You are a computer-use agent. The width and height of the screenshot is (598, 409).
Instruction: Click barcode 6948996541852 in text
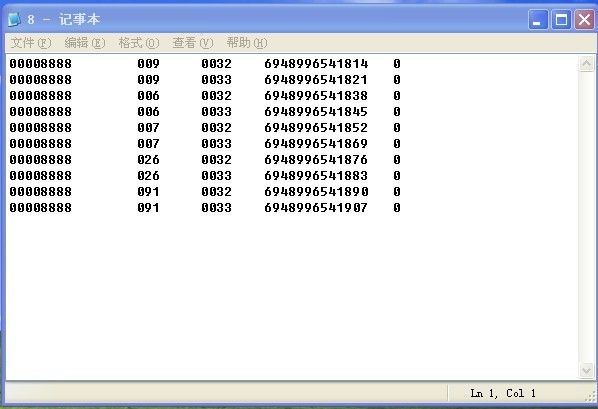[x=316, y=128]
